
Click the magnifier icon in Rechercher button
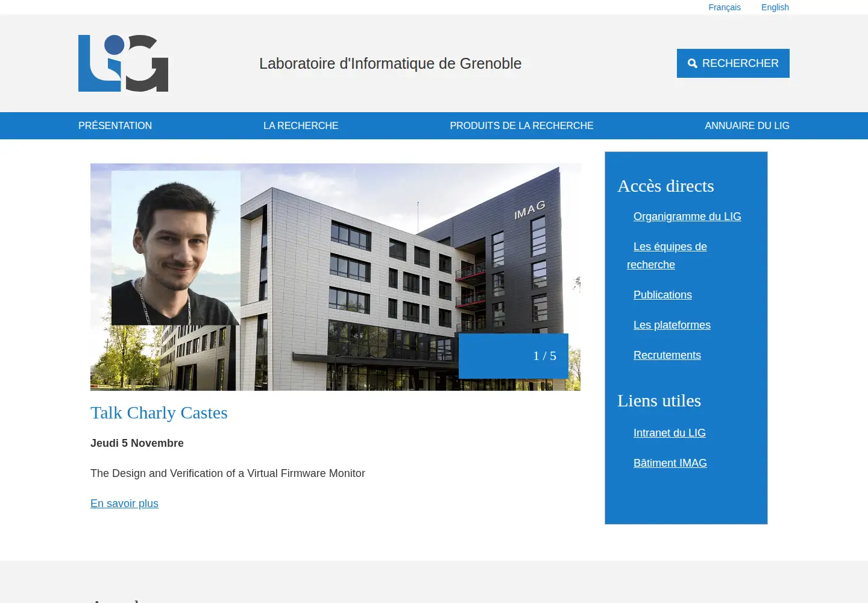[x=693, y=63]
